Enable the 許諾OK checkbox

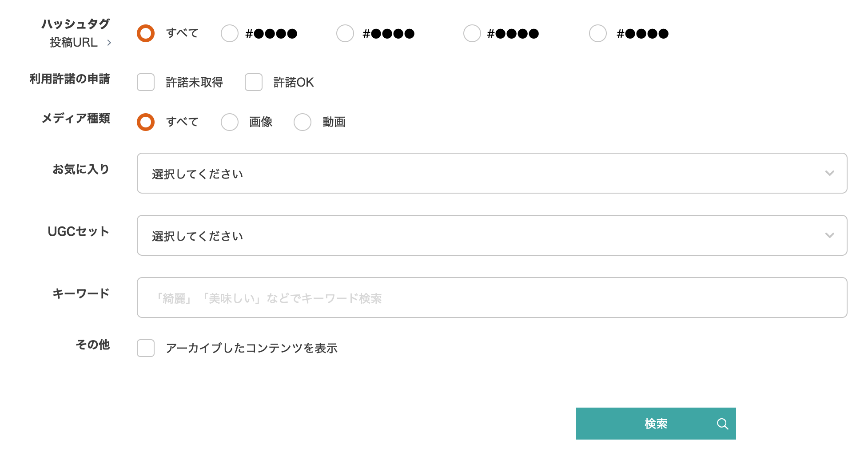tap(253, 82)
